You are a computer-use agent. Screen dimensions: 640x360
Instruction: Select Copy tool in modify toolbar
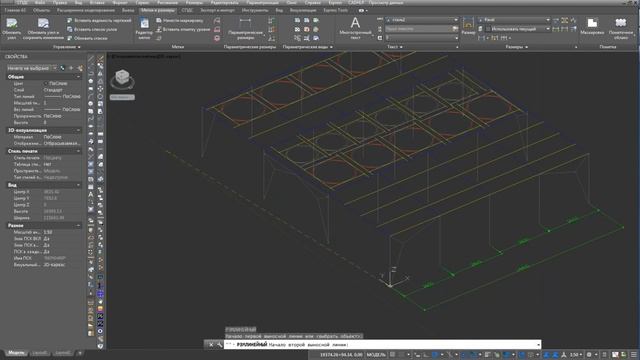coord(100,66)
